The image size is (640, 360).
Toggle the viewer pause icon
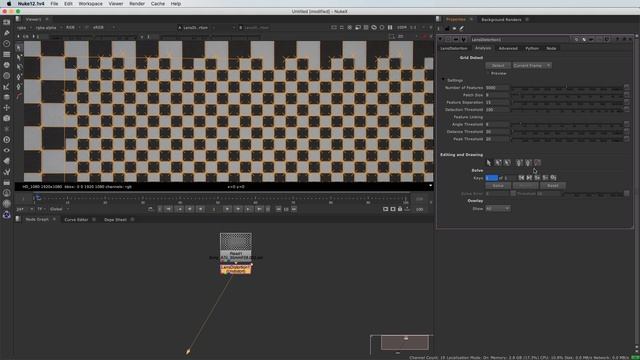click(x=390, y=27)
